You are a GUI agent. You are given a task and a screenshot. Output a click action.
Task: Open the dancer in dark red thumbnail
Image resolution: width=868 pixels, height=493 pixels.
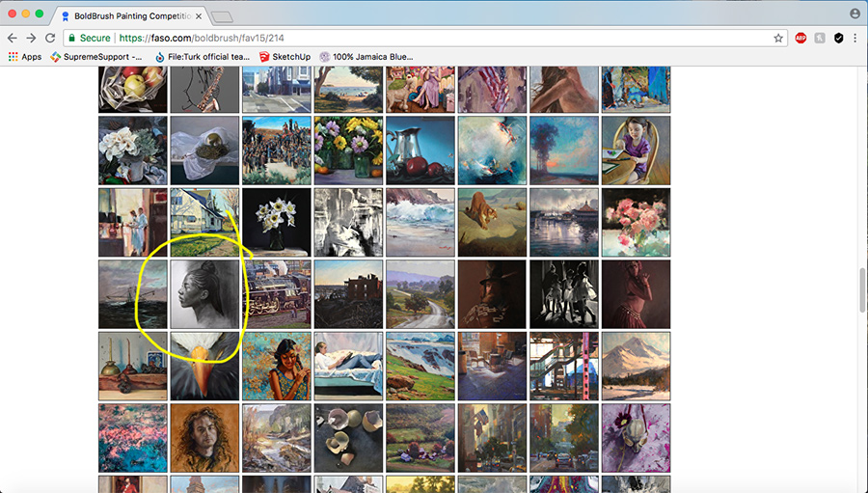coord(637,294)
